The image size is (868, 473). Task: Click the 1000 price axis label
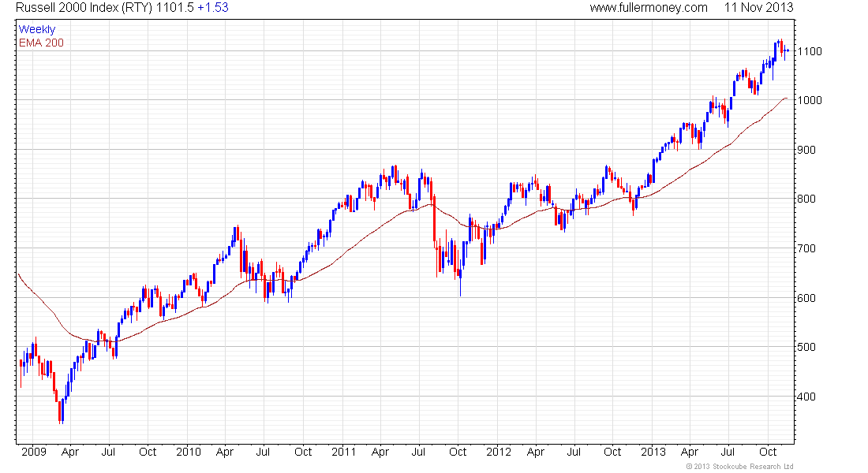tap(810, 100)
